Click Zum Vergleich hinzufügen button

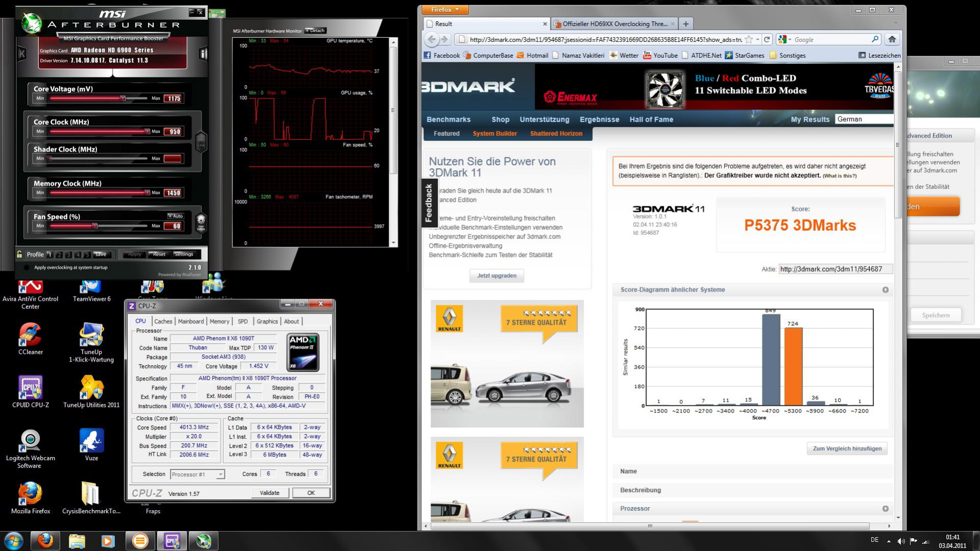[x=847, y=449]
